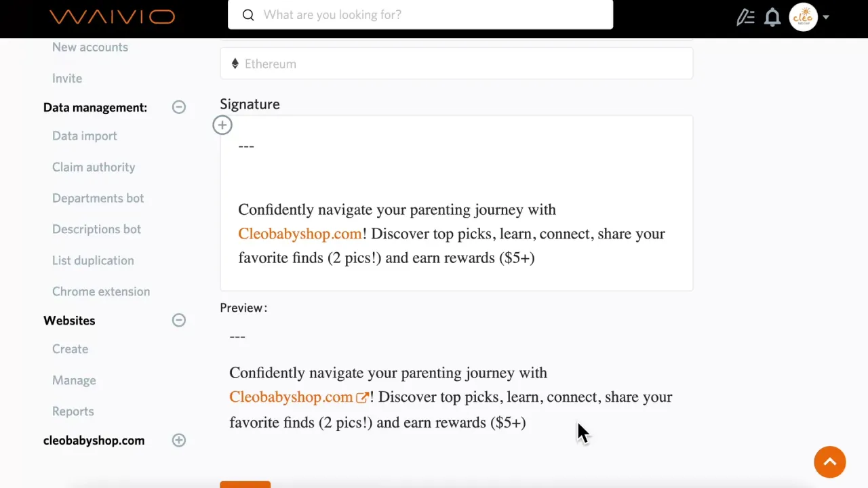The image size is (868, 488).
Task: Click Cleobabyshop.com link in preview
Action: (x=291, y=397)
